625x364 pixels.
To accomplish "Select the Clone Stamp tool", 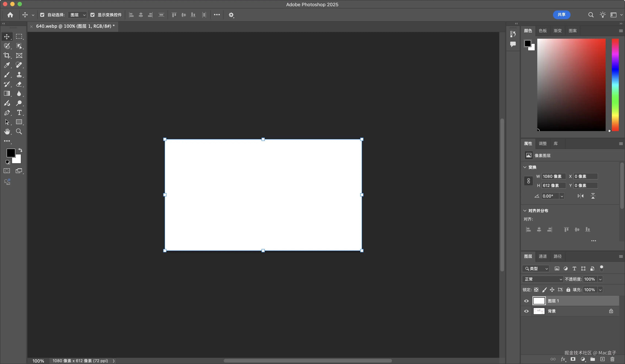I will [x=19, y=75].
